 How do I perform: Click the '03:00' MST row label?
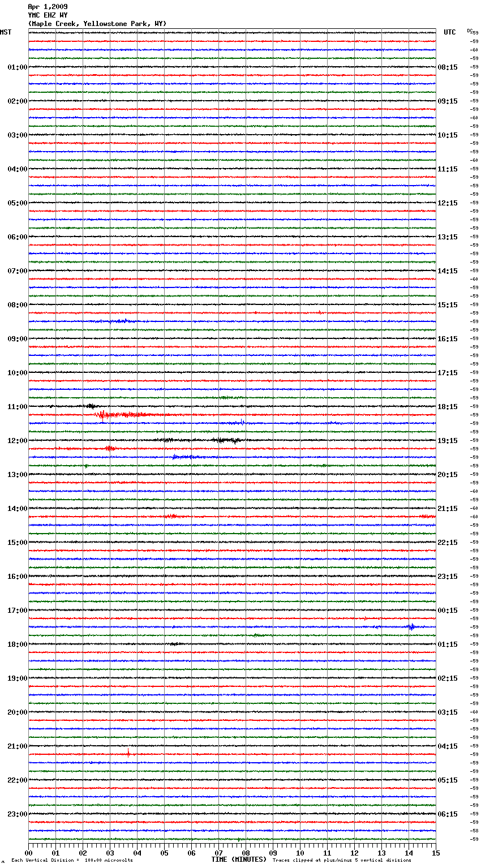pos(18,135)
